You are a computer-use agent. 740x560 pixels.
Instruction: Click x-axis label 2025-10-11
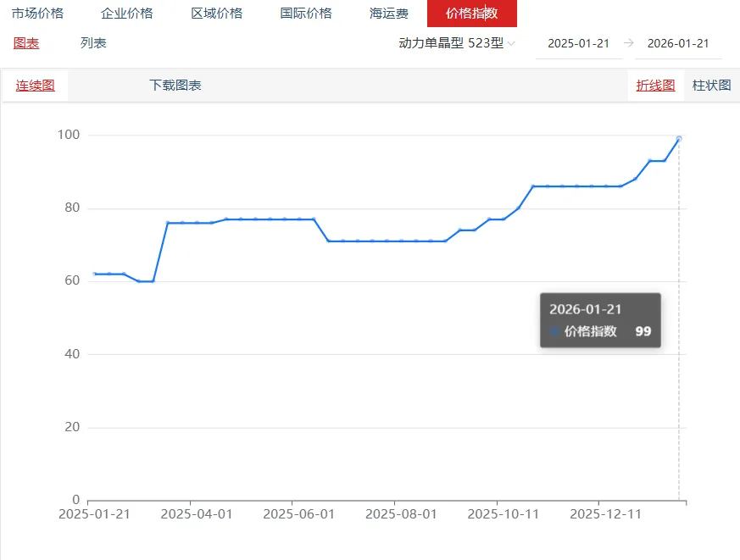click(504, 513)
